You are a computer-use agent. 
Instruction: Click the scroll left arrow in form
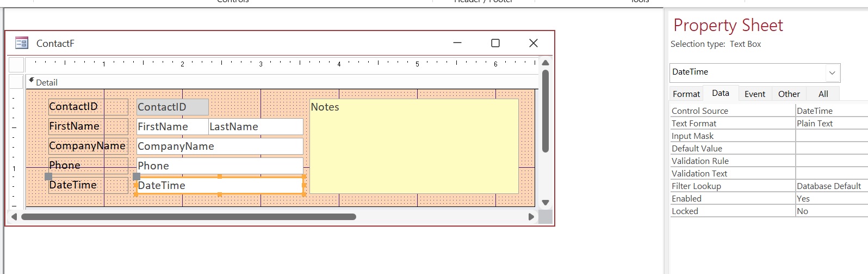[14, 217]
